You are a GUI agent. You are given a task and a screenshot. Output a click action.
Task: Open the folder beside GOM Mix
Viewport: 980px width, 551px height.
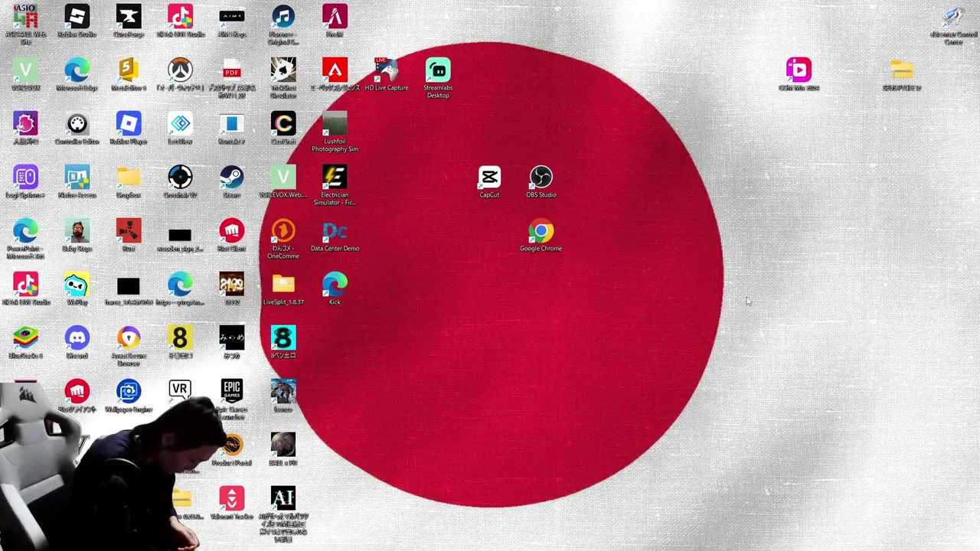coord(902,70)
